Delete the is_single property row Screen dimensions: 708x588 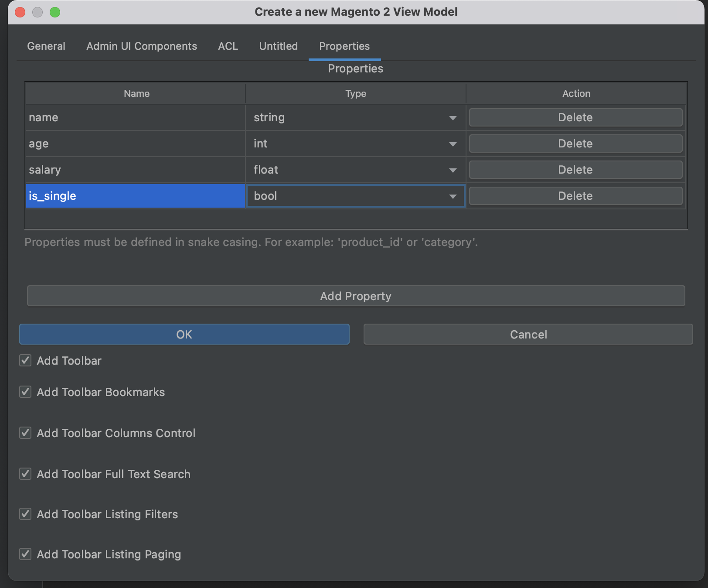(x=575, y=196)
